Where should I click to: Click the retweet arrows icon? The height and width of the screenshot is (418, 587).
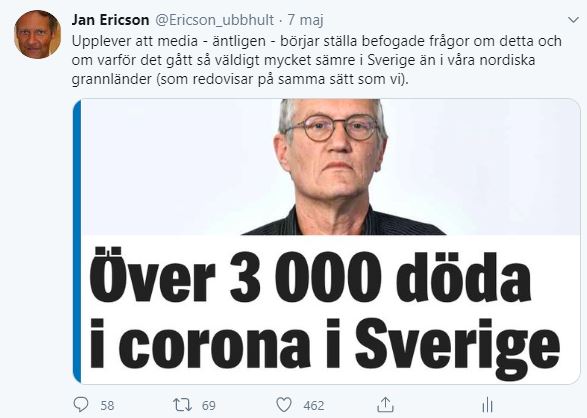182,405
